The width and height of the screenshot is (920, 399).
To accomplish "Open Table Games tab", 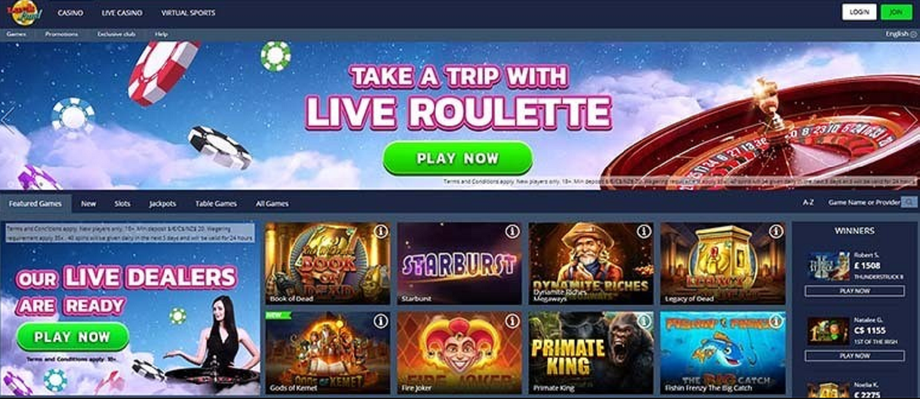I will 216,204.
